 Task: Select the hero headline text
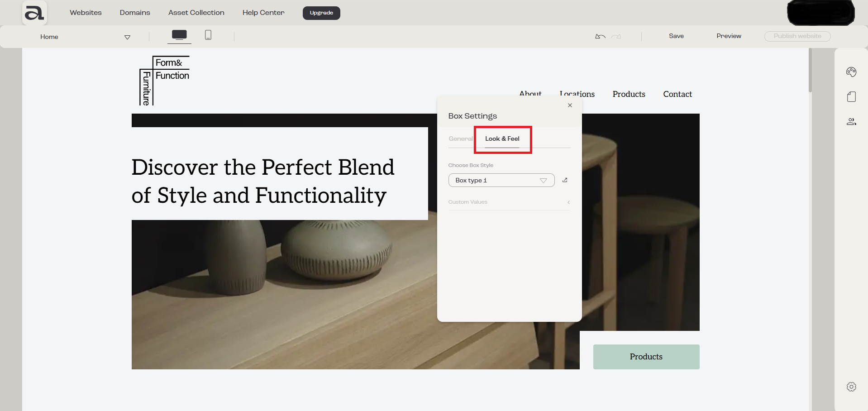click(263, 182)
